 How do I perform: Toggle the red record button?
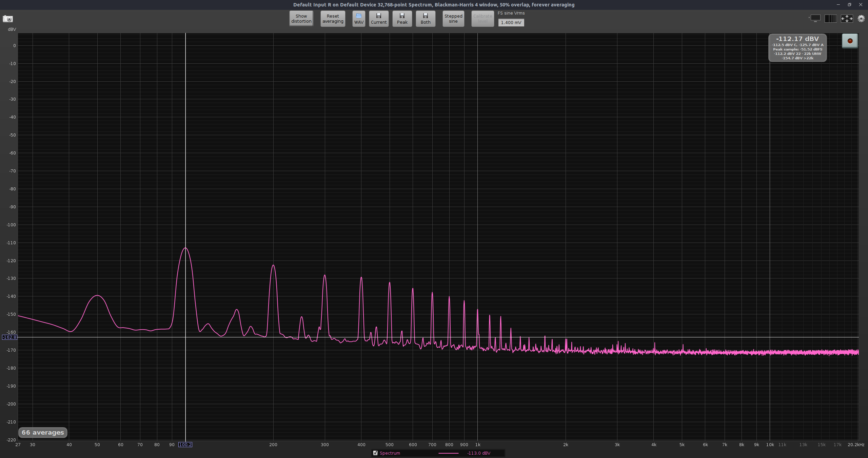tap(850, 41)
